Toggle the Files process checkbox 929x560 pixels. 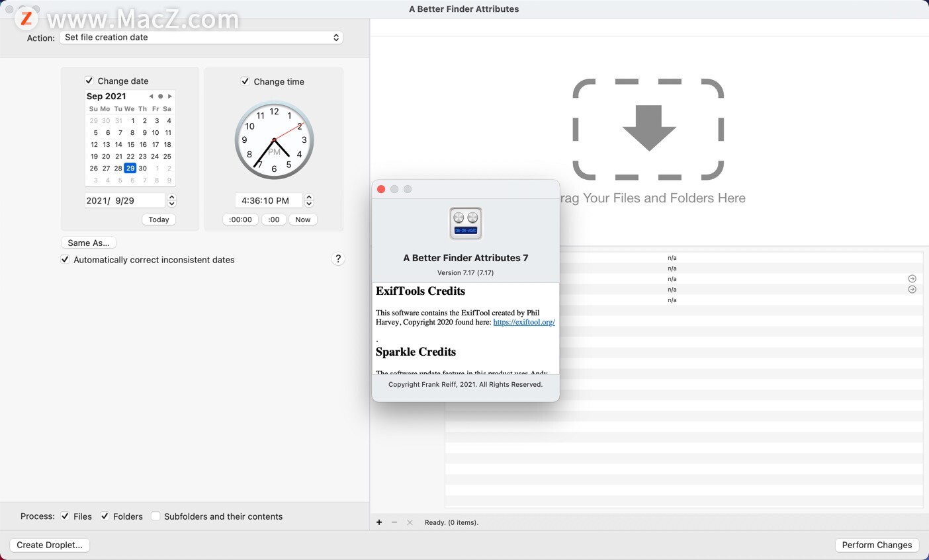click(x=65, y=516)
